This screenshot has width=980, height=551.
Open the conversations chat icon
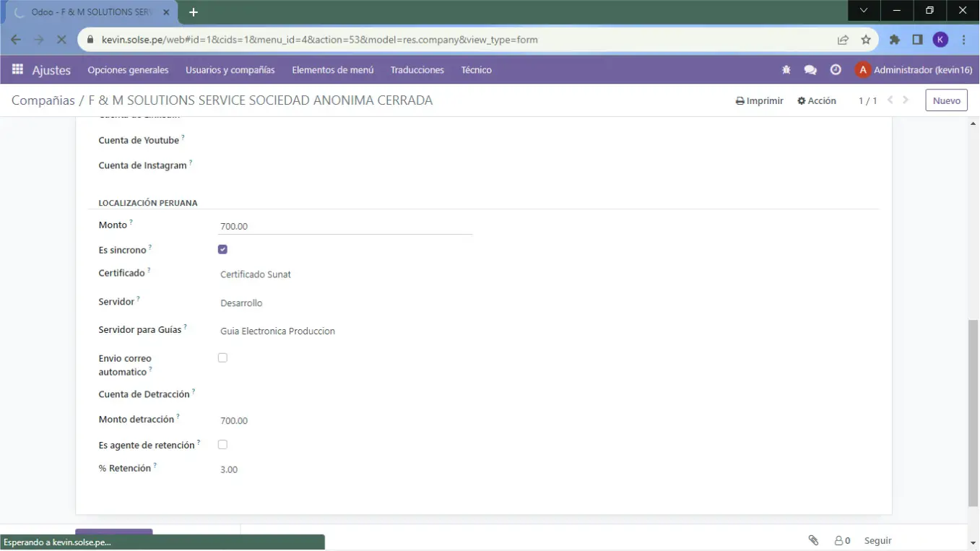tap(810, 70)
